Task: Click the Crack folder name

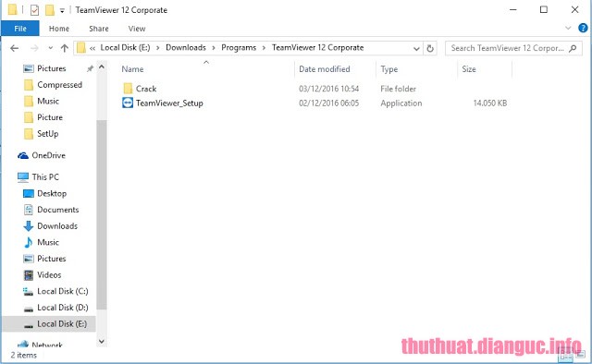Action: (146, 89)
